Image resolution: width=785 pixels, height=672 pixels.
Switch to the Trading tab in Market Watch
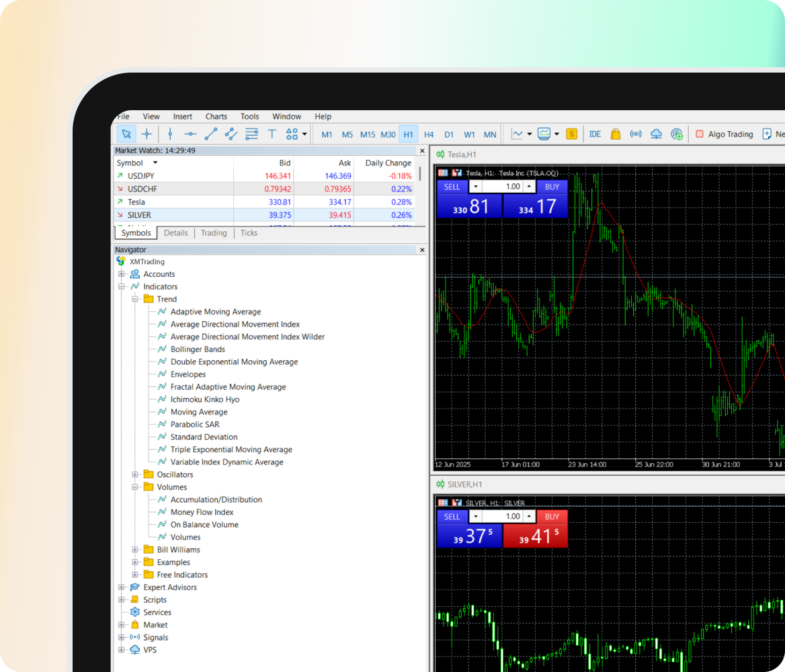tap(214, 233)
